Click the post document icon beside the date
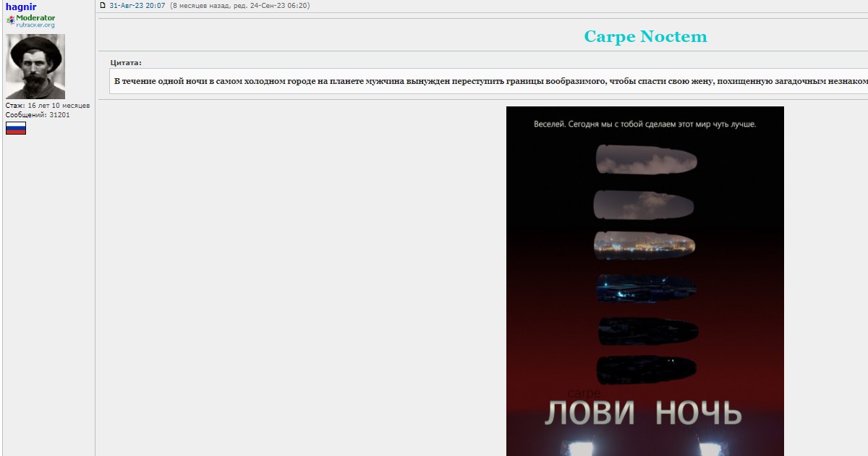The width and height of the screenshot is (868, 456). tap(103, 6)
